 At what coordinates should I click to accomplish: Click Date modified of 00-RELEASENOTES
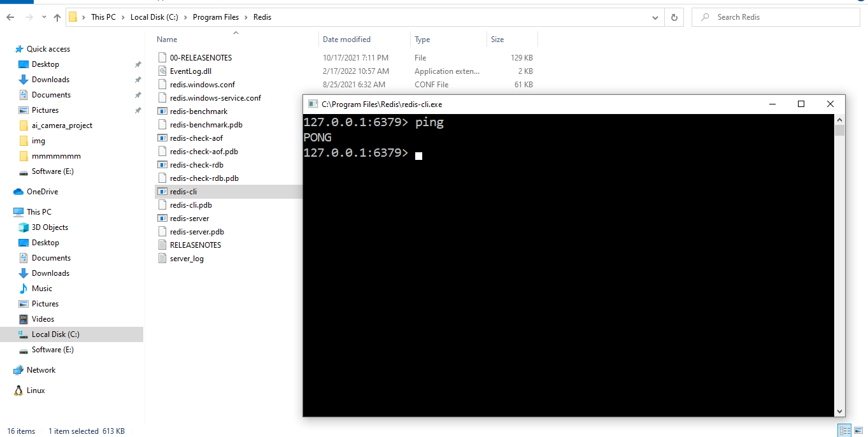click(355, 58)
